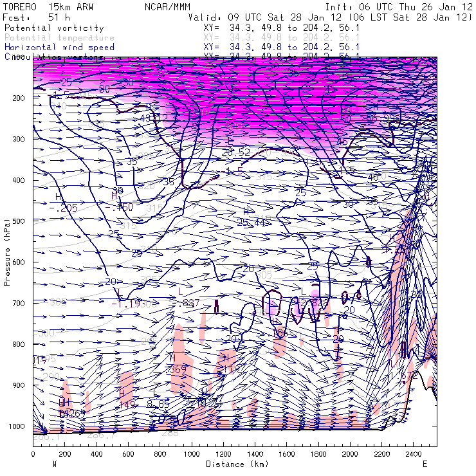Click the 1600 km distance tick label

(287, 454)
